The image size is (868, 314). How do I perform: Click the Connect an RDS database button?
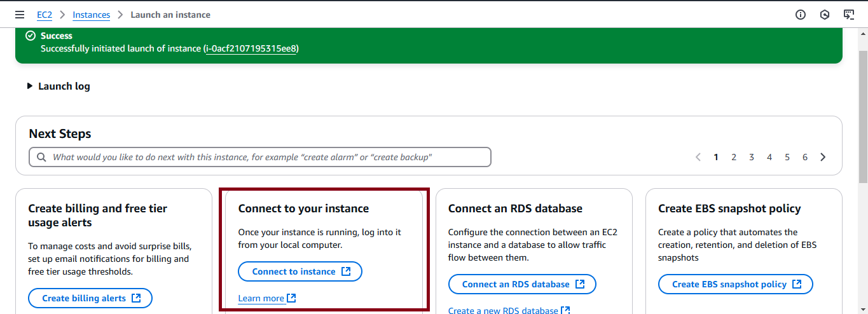click(x=522, y=284)
